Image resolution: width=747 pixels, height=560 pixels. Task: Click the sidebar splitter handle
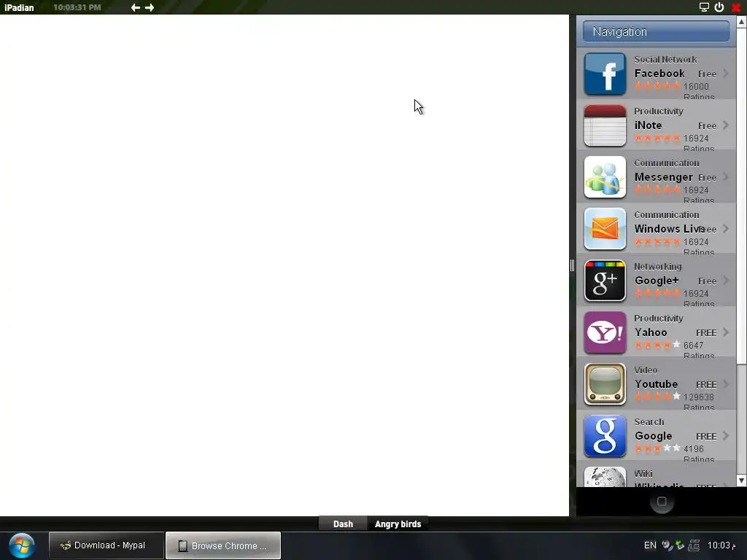(572, 265)
